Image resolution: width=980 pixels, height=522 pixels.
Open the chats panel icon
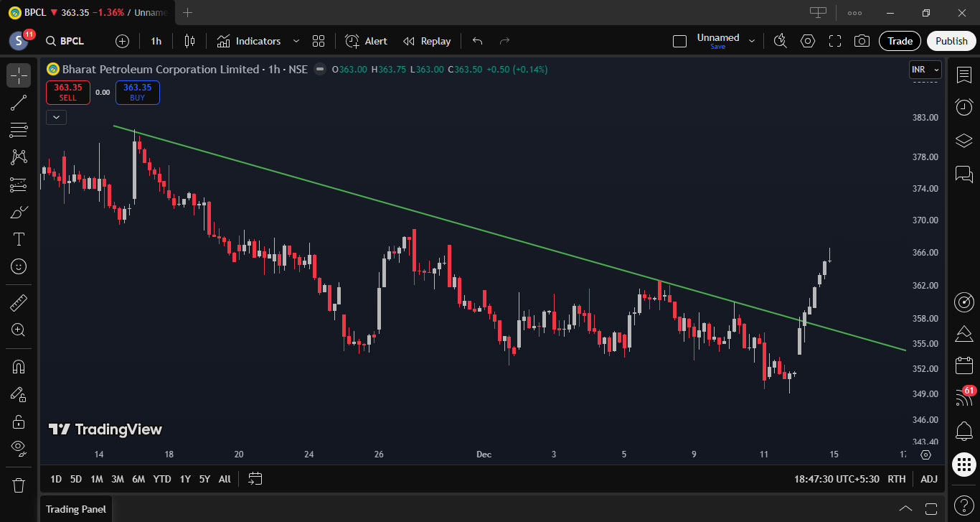tap(964, 173)
